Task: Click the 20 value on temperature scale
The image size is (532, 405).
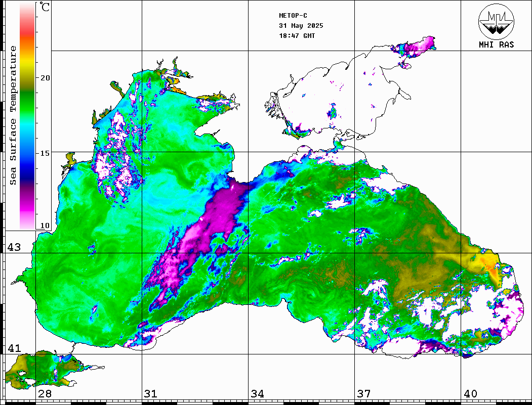Action: pyautogui.click(x=45, y=78)
